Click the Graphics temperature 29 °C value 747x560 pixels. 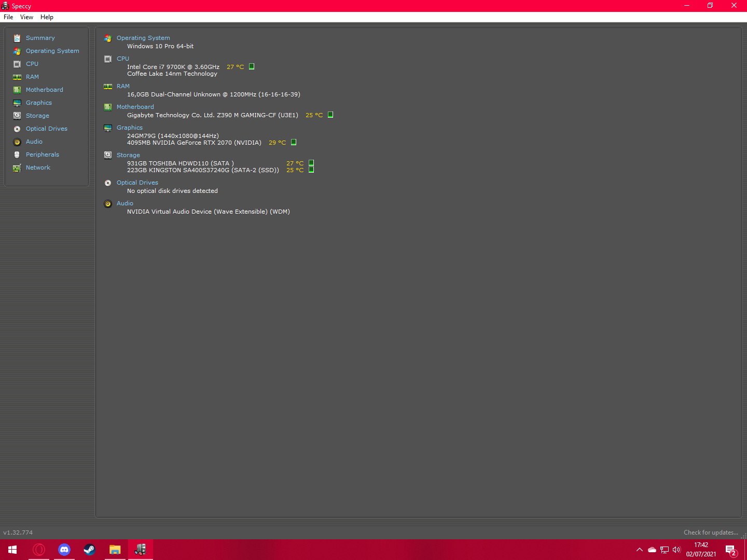point(277,143)
